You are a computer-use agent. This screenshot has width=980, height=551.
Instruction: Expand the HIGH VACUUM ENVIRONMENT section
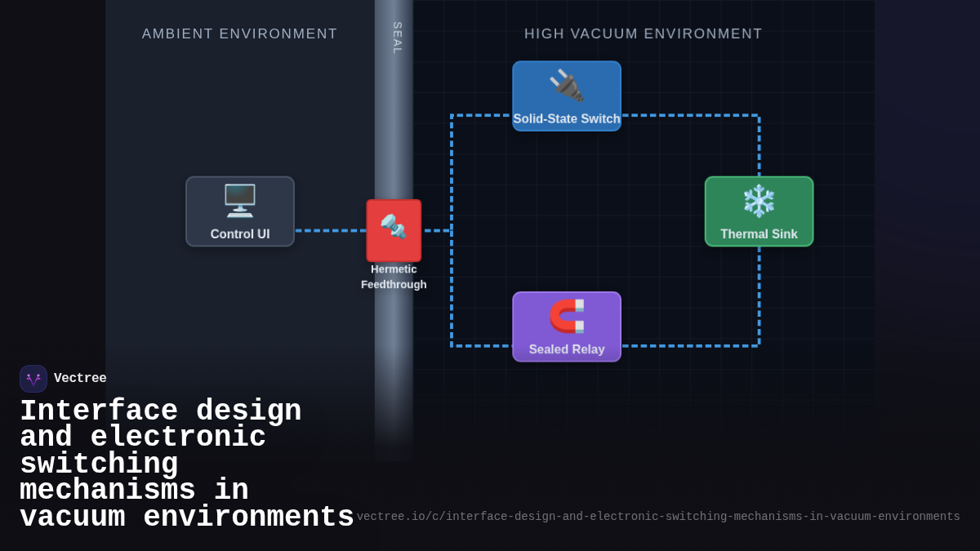[643, 33]
